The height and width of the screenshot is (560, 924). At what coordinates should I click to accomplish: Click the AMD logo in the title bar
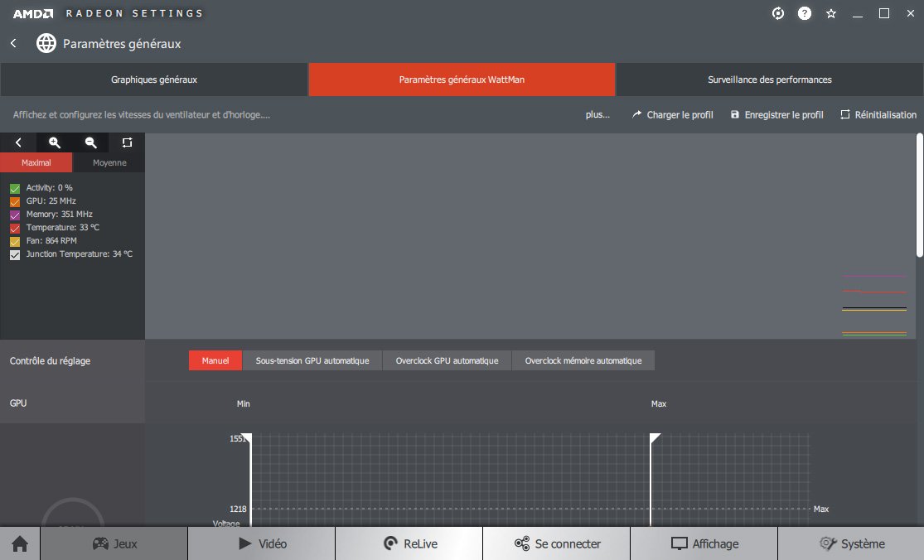click(x=33, y=13)
